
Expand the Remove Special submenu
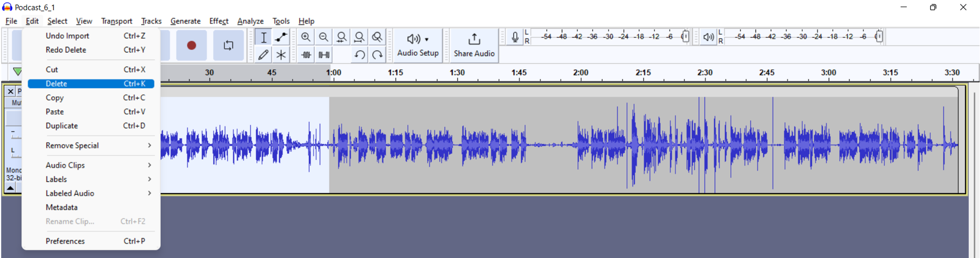tap(91, 146)
